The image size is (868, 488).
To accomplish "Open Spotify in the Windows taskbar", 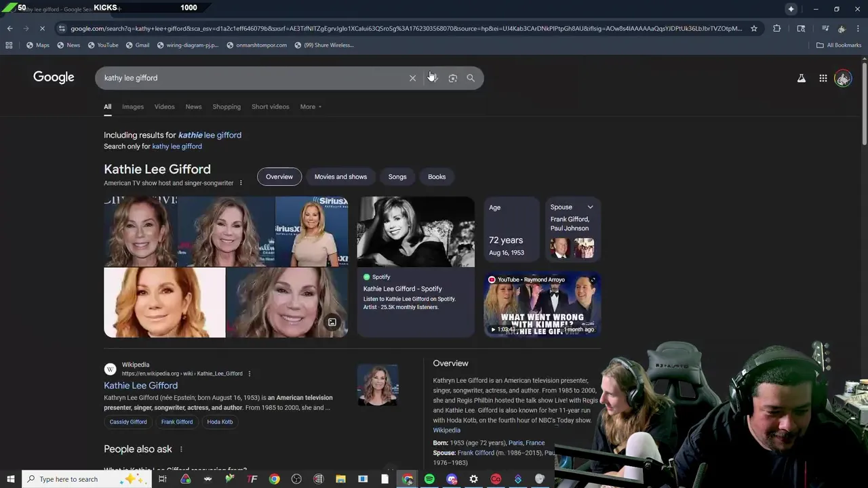I will (429, 479).
